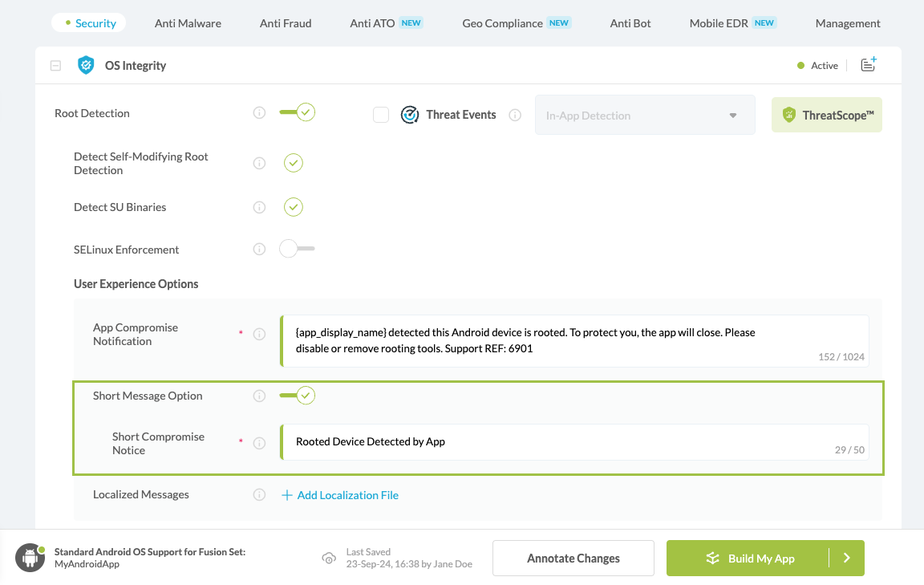This screenshot has height=585, width=924.
Task: Click the info icon for Localized Messages
Action: [259, 494]
